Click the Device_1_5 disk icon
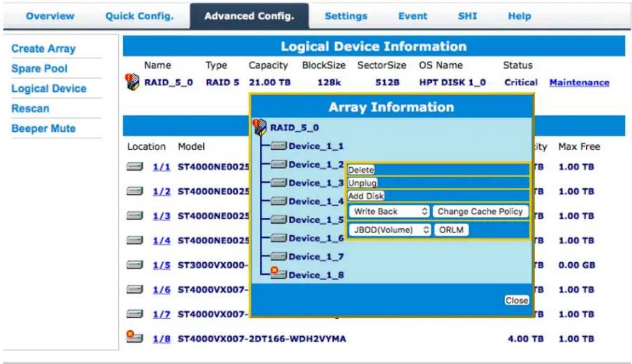Screen dimensions: 632x364 (x=278, y=219)
